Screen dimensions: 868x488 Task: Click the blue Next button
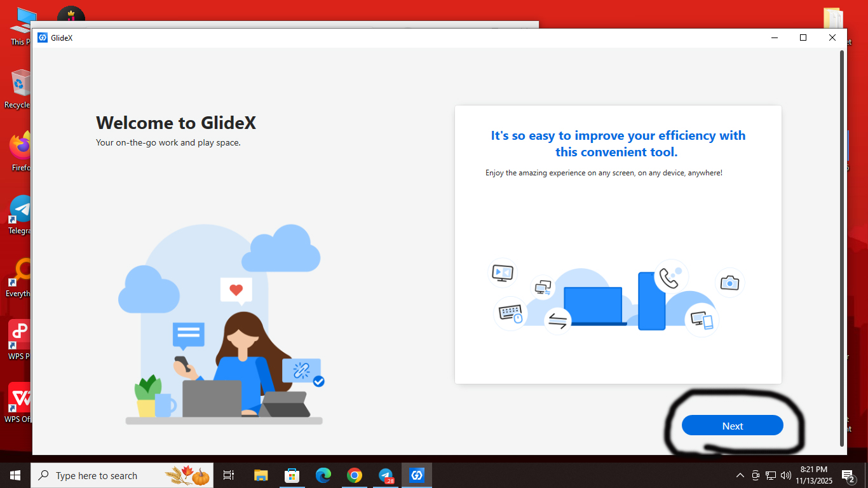click(x=732, y=426)
